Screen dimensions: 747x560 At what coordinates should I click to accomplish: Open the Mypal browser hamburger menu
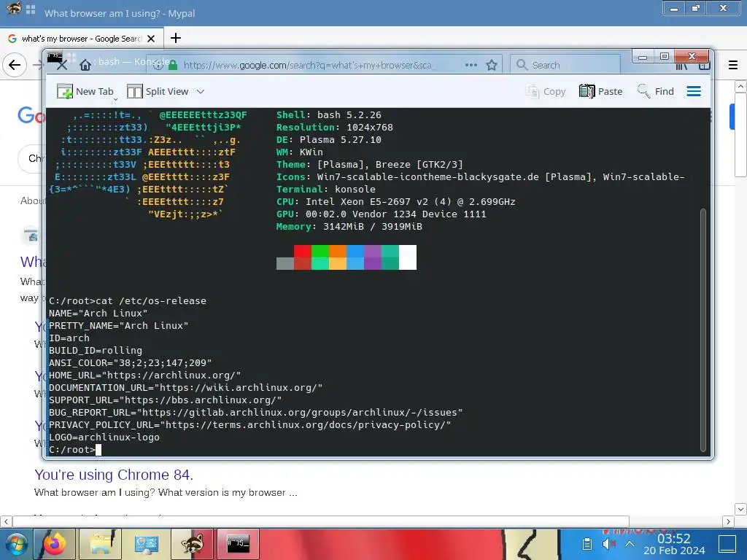point(733,65)
